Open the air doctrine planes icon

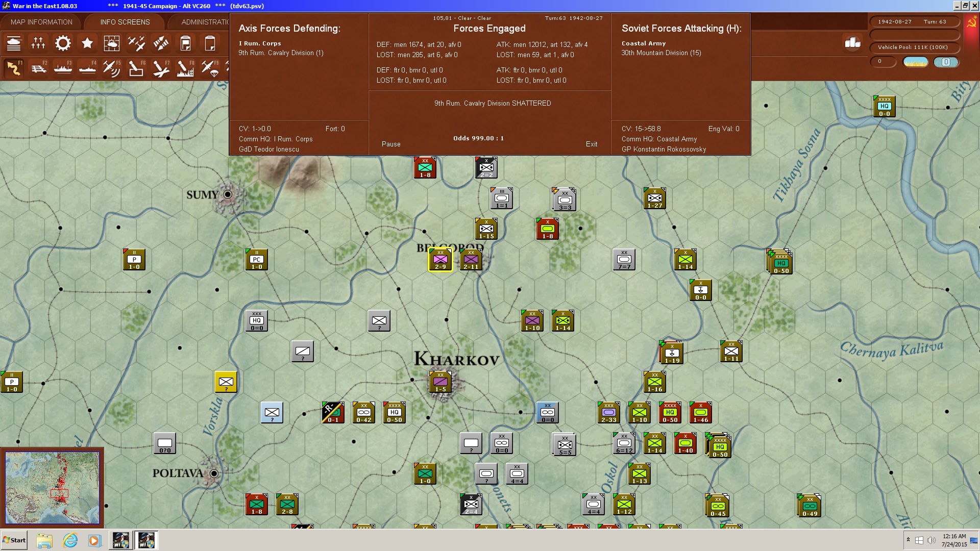point(136,43)
